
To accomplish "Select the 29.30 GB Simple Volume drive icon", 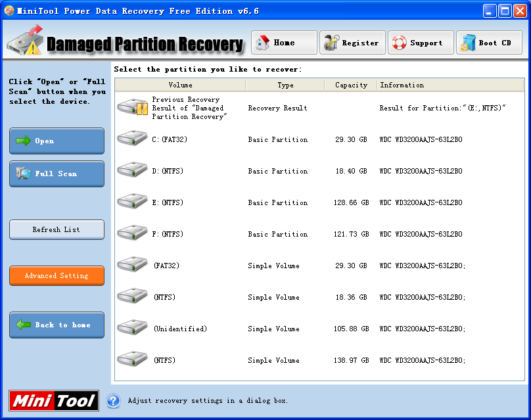I will 132,264.
